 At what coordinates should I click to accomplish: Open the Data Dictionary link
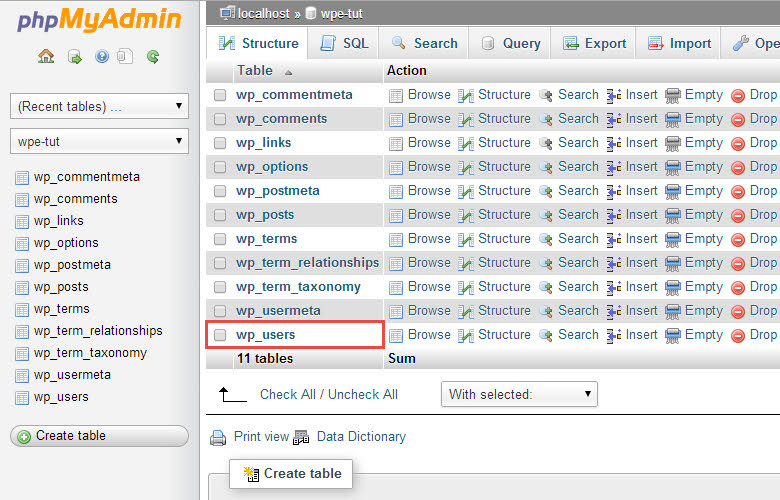click(361, 436)
